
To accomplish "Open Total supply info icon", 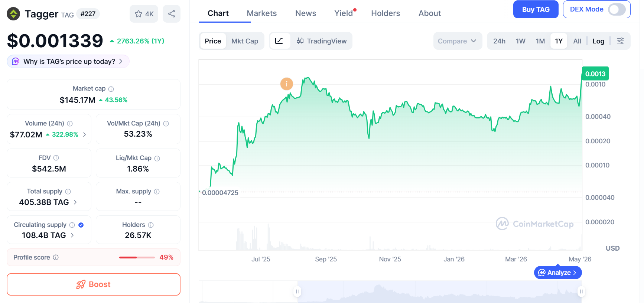I will click(x=68, y=192).
